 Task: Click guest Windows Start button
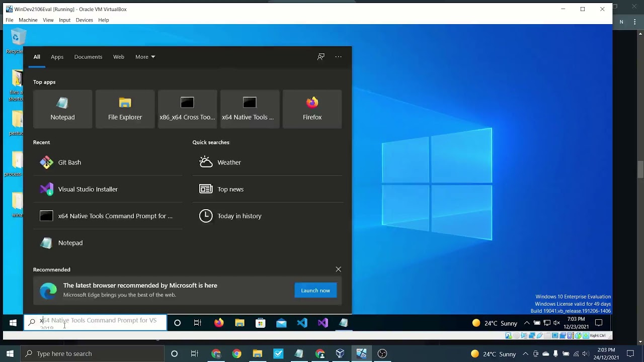coord(13,323)
